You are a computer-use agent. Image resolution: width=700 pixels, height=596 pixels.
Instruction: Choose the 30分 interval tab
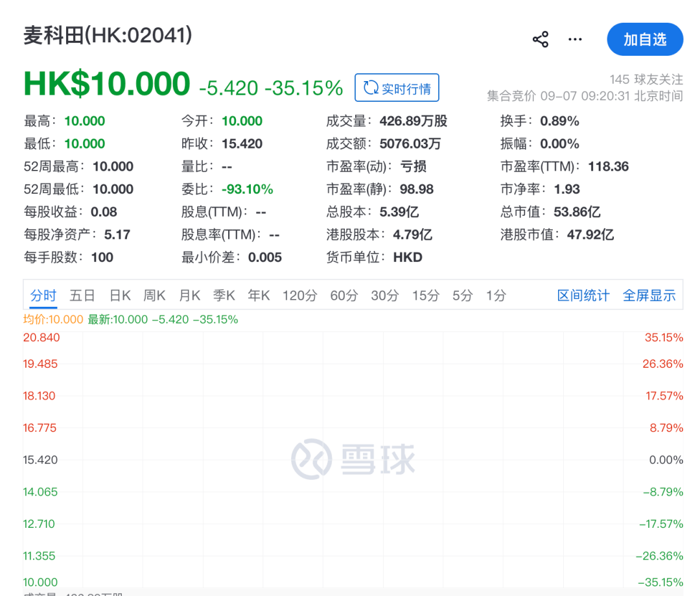tap(385, 295)
